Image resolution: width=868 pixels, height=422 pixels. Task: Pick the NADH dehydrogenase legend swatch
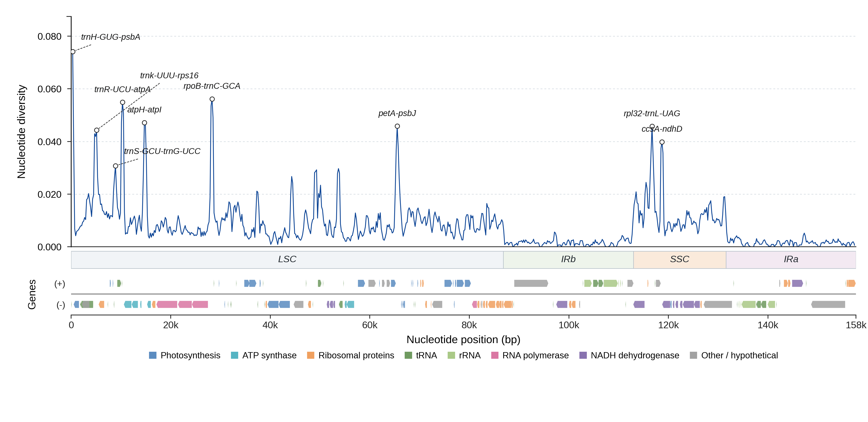[x=583, y=355]
